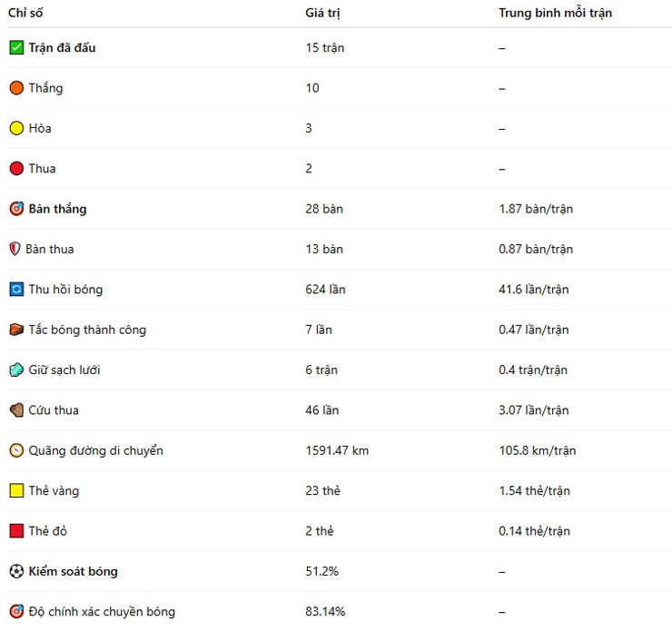Click the Chỉ số column header
The image size is (672, 631).
coord(25,13)
